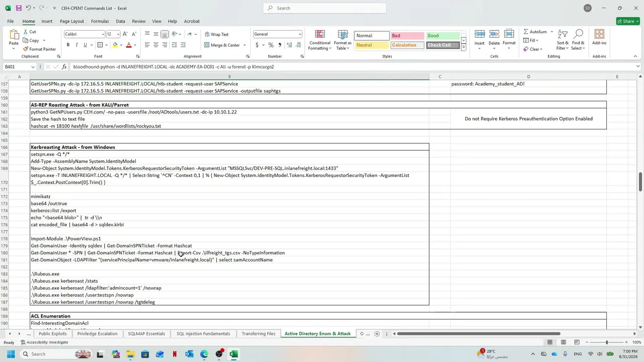The height and width of the screenshot is (362, 644).
Task: Toggle Bold formatting
Action: point(67,45)
